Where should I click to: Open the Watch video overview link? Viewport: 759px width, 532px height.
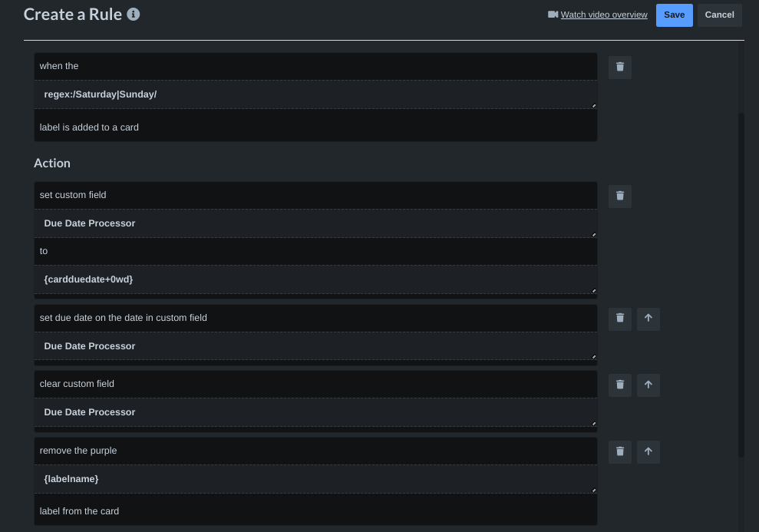(604, 14)
